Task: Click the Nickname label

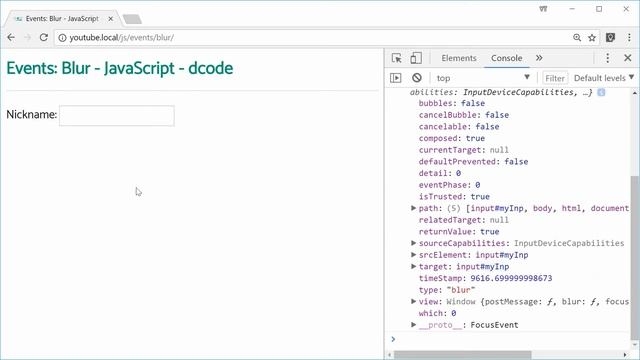Action: (x=31, y=114)
